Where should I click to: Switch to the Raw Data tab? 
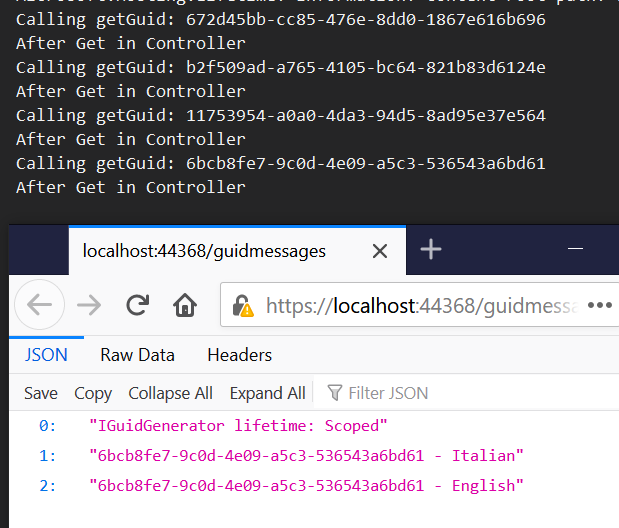pyautogui.click(x=137, y=354)
